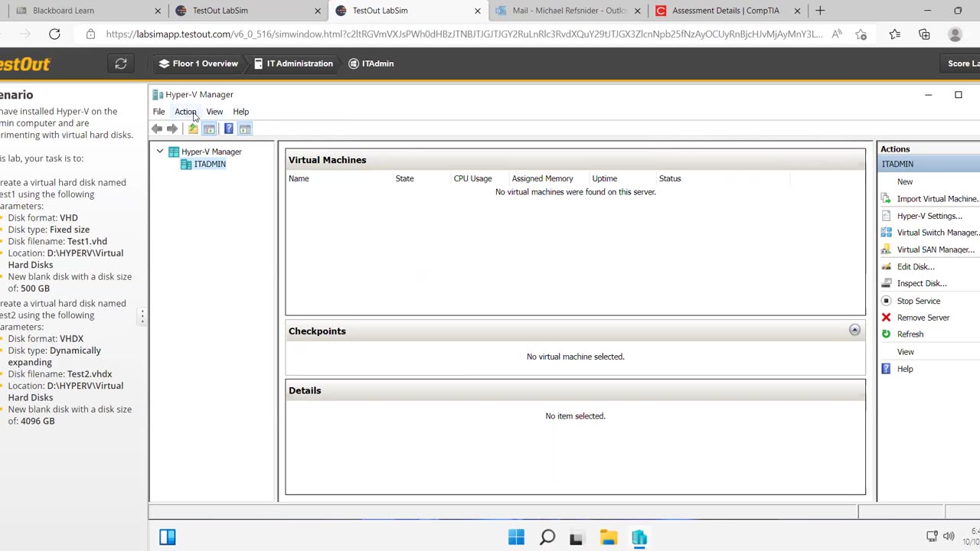This screenshot has width=980, height=551.
Task: Select Hyper-V Manager root in console tree
Action: pyautogui.click(x=211, y=152)
